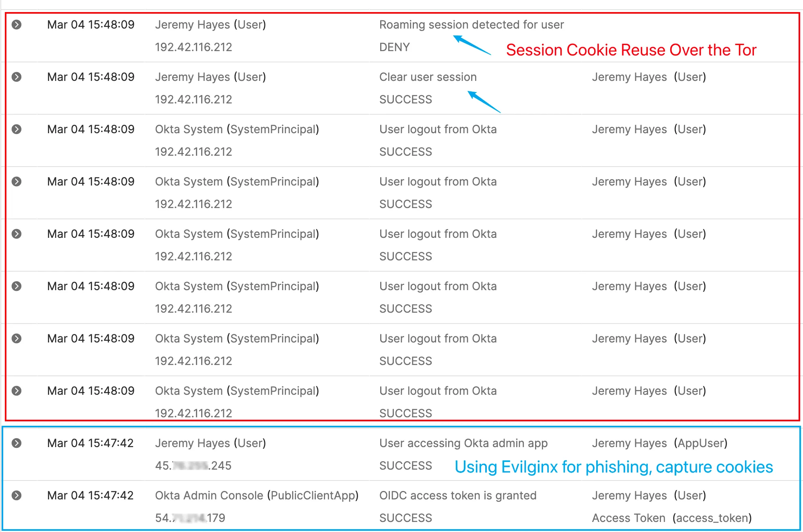This screenshot has height=532, width=803.
Task: Click the Session Cookie Reuse Over the Tor annotation
Action: [631, 50]
